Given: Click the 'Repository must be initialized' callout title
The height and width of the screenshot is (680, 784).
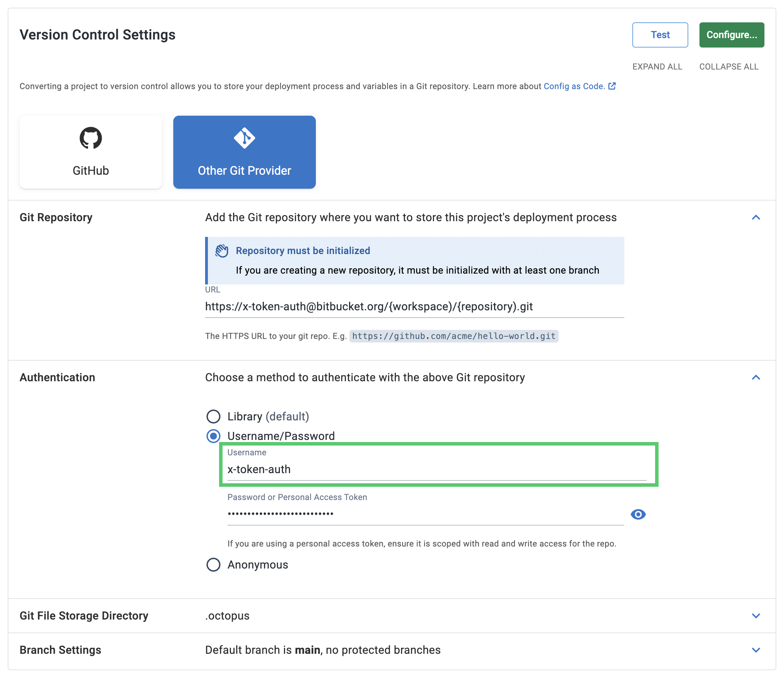Looking at the screenshot, I should coord(303,251).
